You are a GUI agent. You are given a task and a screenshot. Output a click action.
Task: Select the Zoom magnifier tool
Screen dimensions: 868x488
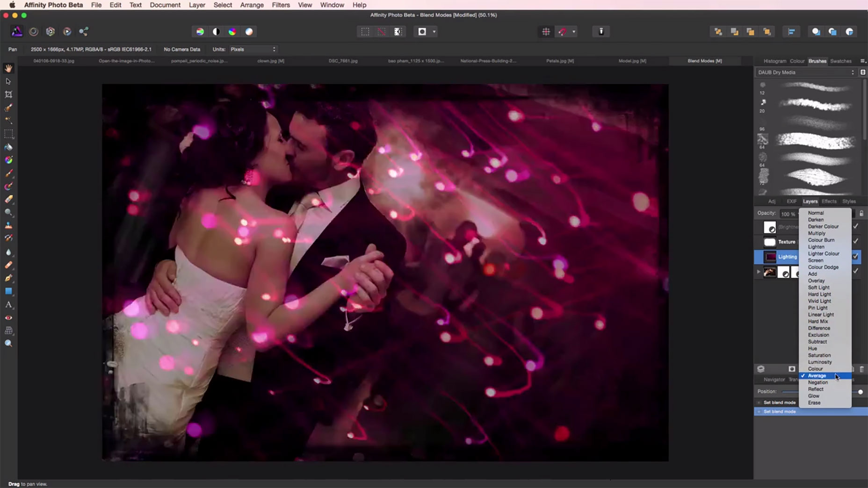8,344
